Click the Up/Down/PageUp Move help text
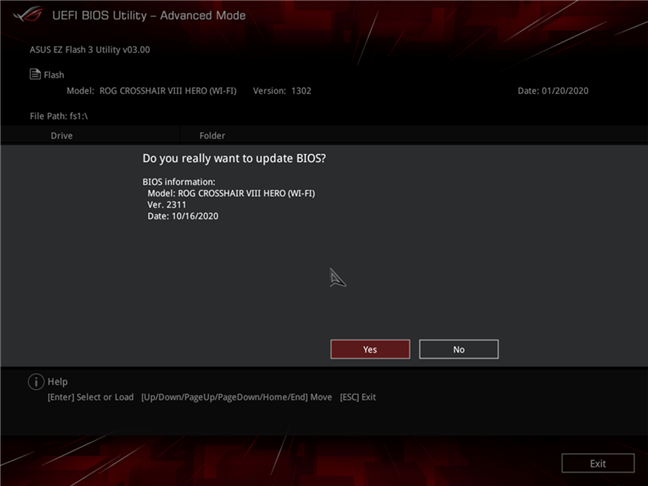The image size is (648, 486). [236, 397]
